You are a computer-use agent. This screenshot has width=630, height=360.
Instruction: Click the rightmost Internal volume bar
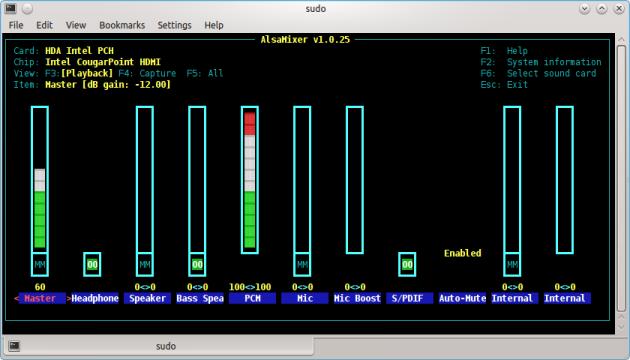coord(565,180)
